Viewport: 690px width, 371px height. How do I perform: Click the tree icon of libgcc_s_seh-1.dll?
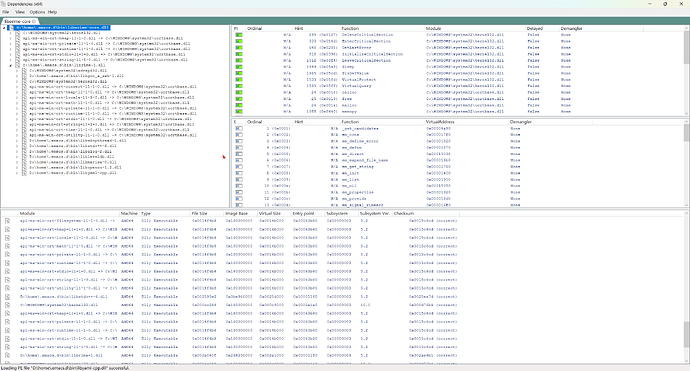click(x=24, y=76)
